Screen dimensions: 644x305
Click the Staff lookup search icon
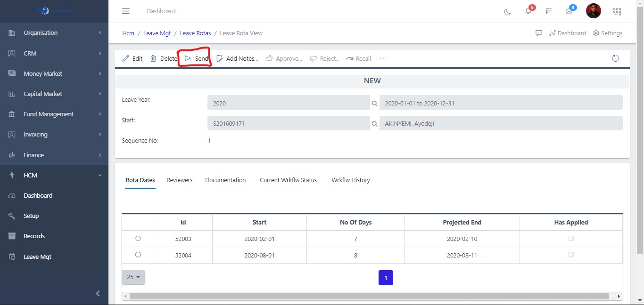click(x=374, y=124)
